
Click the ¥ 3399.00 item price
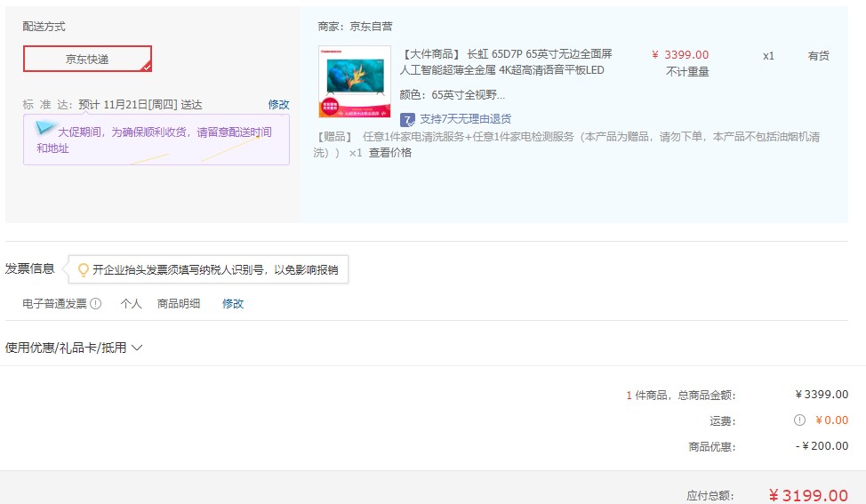point(680,54)
